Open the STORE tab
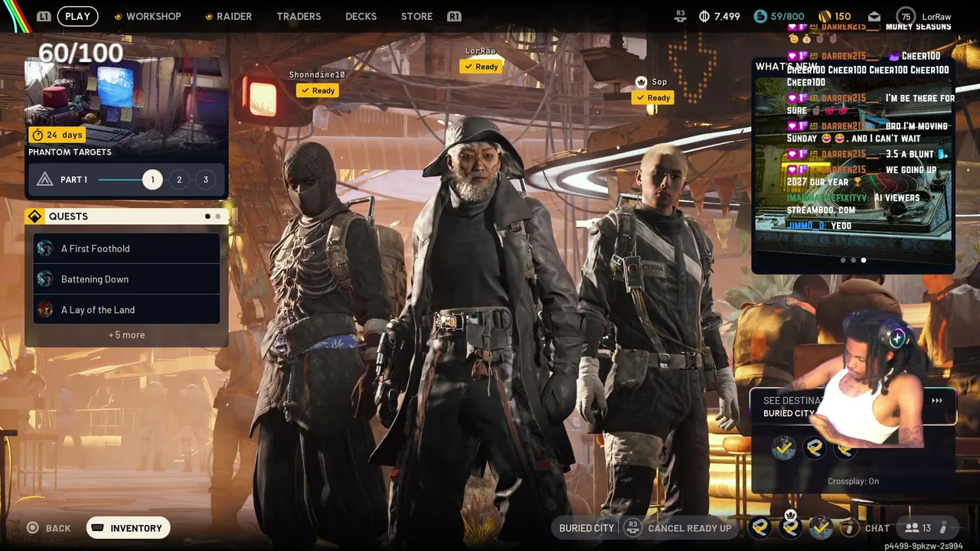 [x=416, y=16]
